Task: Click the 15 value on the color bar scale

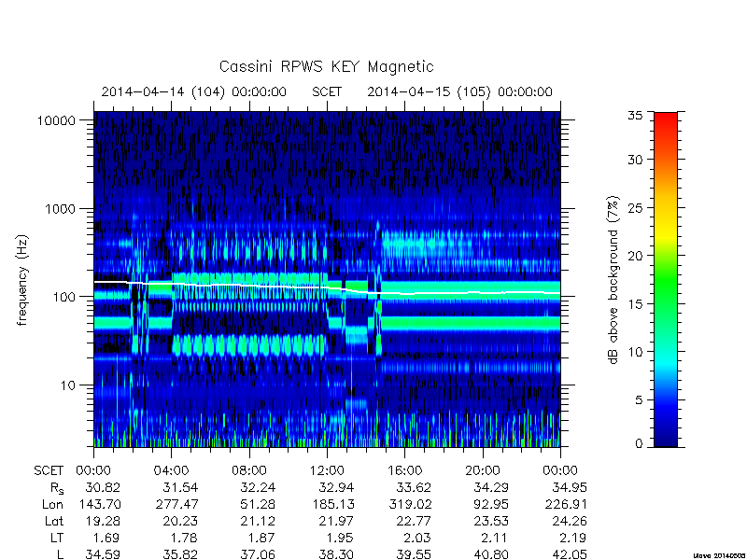Action: pos(635,304)
